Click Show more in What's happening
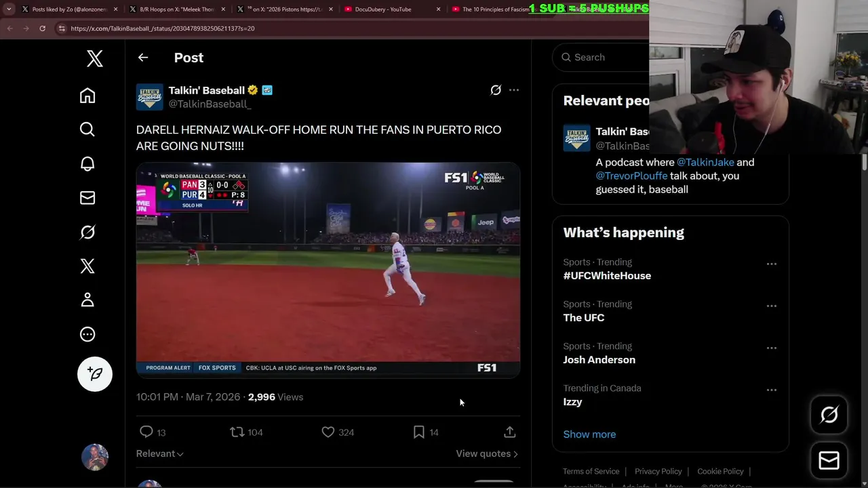The height and width of the screenshot is (488, 868). [589, 434]
